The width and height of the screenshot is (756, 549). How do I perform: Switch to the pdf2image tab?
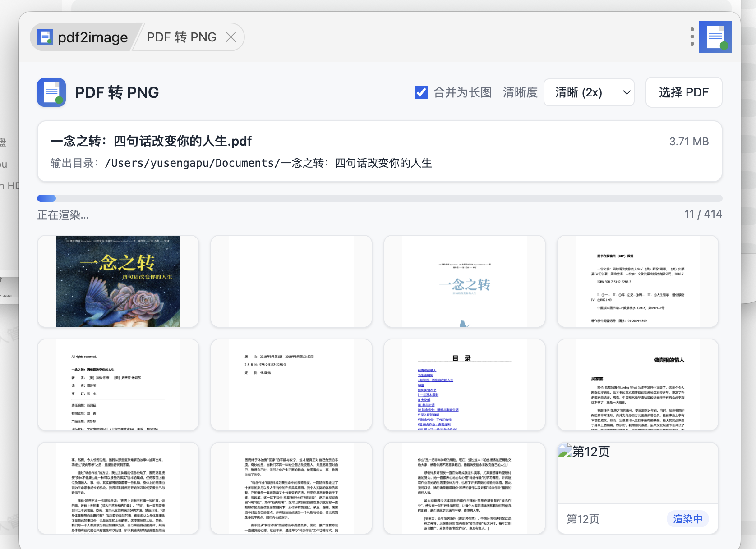click(x=83, y=37)
